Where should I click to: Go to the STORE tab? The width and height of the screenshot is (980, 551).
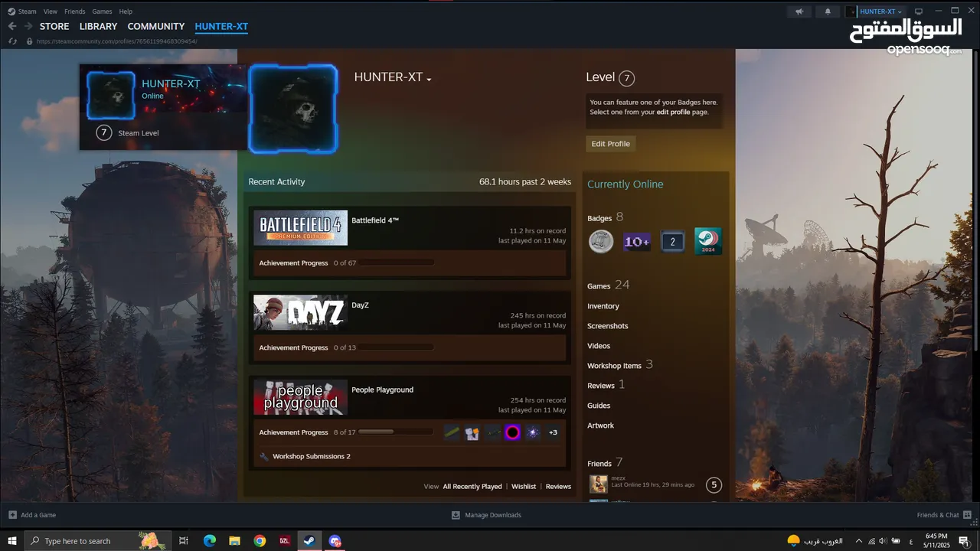pos(54,26)
